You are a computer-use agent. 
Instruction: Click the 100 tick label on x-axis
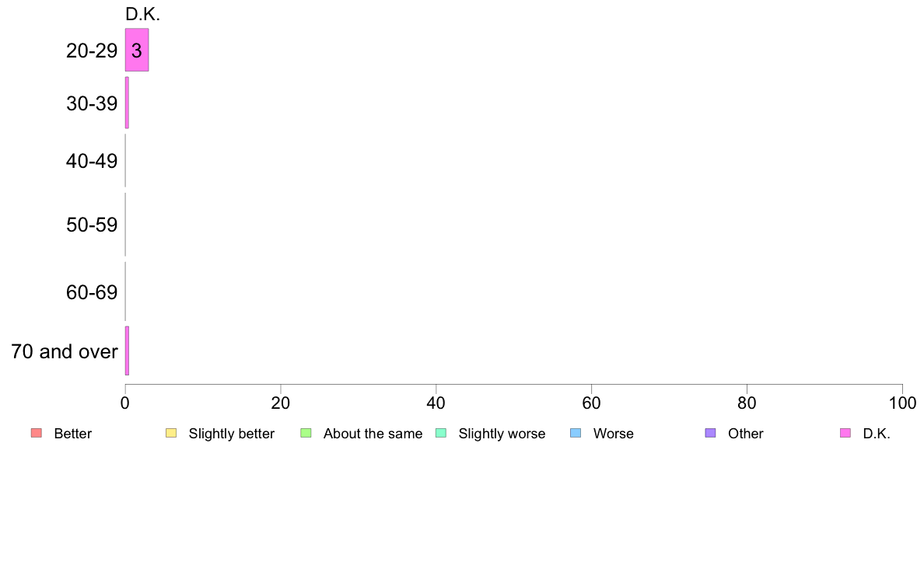coord(902,403)
